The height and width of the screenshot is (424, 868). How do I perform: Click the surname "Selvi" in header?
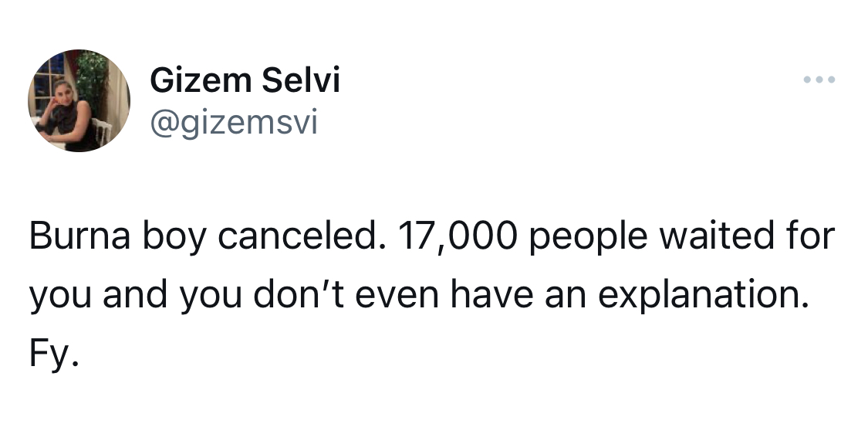301,80
